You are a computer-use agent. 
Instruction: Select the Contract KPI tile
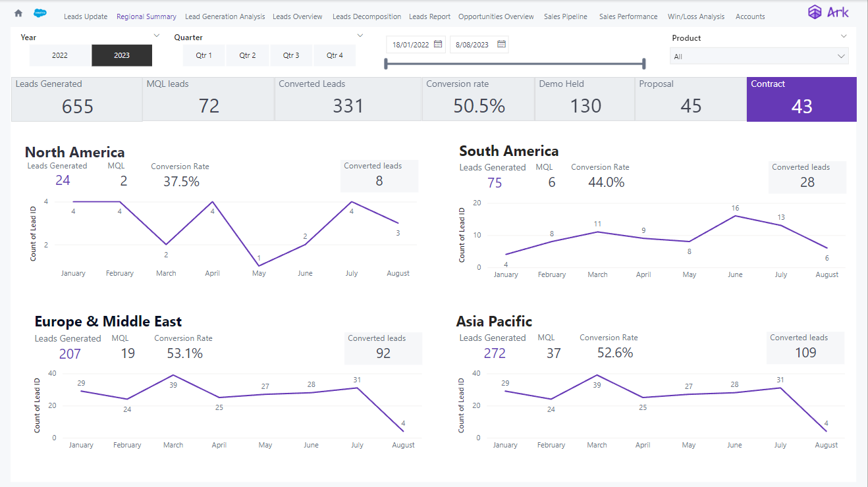(801, 99)
